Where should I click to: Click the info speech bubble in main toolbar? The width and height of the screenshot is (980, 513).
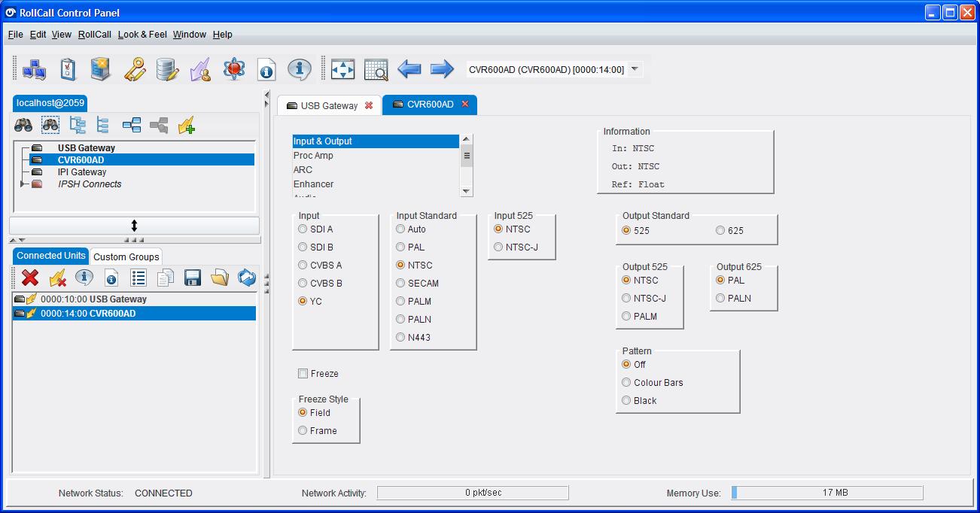click(x=300, y=69)
